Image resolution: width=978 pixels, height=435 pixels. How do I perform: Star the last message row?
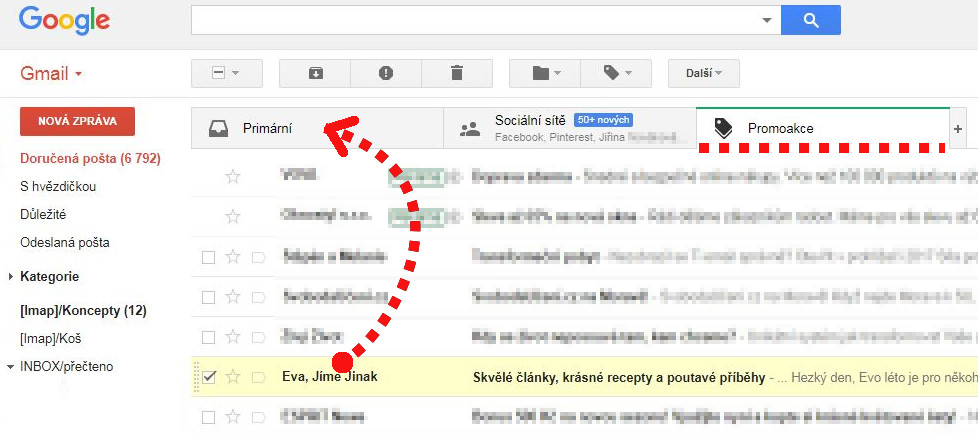233,417
